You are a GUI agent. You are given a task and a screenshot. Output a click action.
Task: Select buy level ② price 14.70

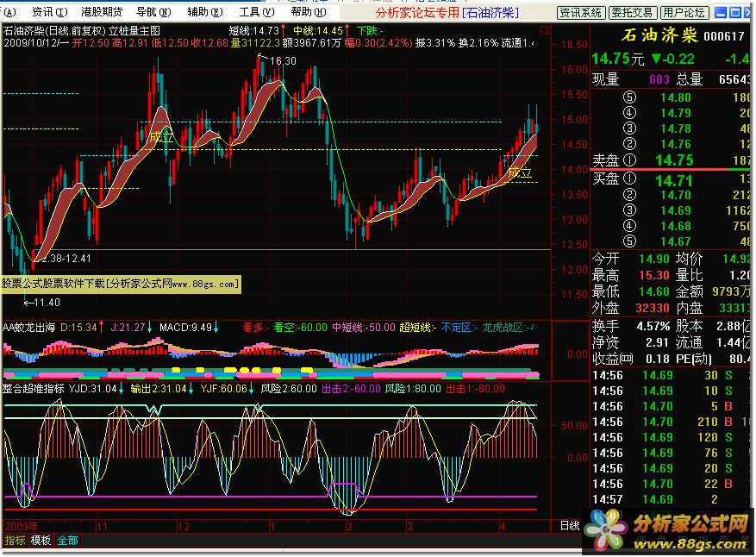676,196
